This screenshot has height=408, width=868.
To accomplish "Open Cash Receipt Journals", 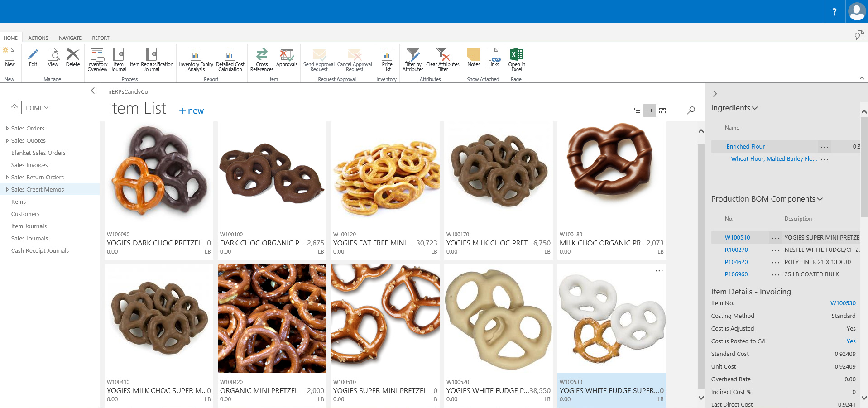I will click(x=40, y=250).
